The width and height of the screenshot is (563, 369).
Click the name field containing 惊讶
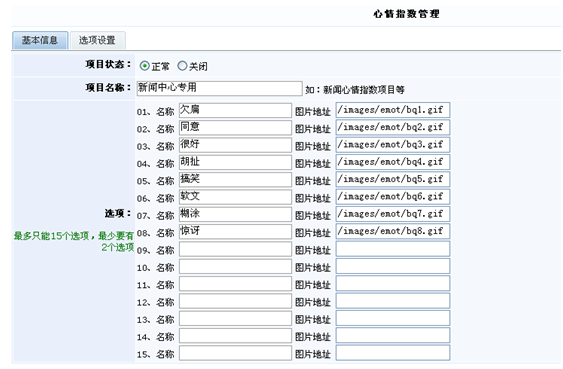click(235, 232)
